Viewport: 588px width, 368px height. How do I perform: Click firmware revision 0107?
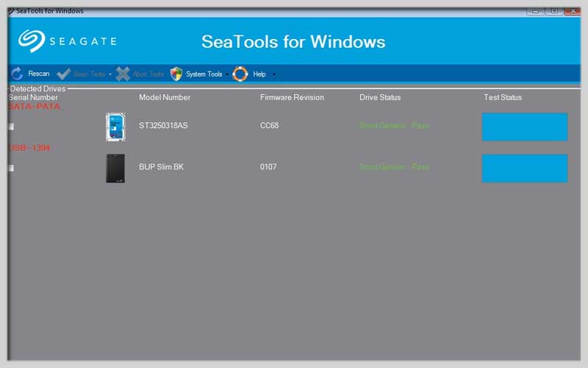point(268,167)
